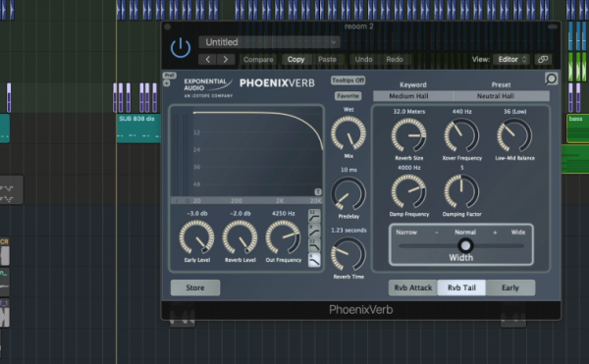Image resolution: width=589 pixels, height=364 pixels.
Task: Click the -2.0 db Reverb Level value
Action: coord(241,213)
